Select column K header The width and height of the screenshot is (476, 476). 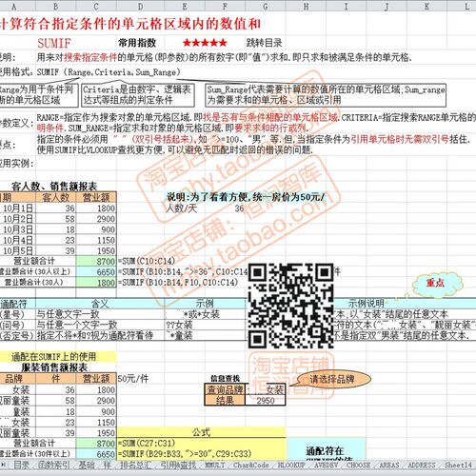(x=426, y=7)
